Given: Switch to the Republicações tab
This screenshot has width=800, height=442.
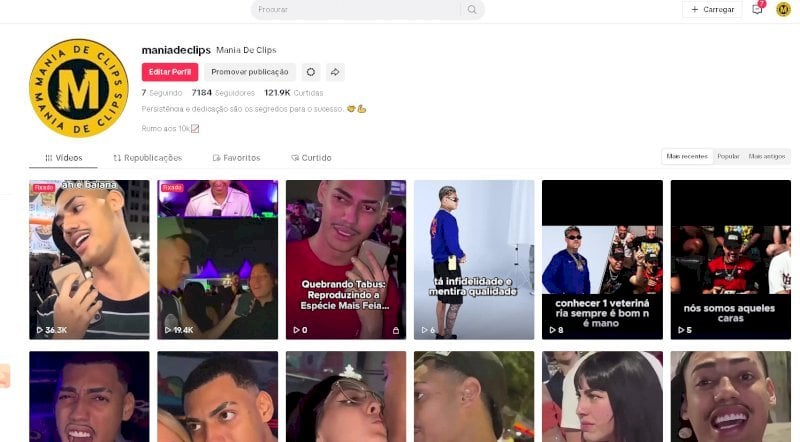Looking at the screenshot, I should coord(147,158).
